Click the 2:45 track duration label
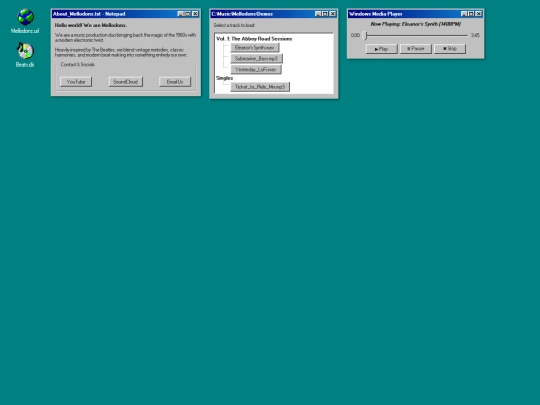The height and width of the screenshot is (405, 540). (475, 35)
